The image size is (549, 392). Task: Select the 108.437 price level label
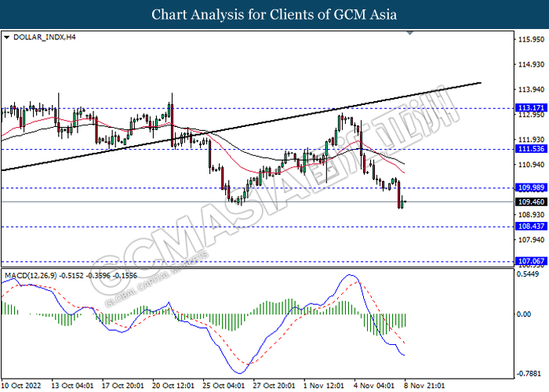pyautogui.click(x=531, y=226)
